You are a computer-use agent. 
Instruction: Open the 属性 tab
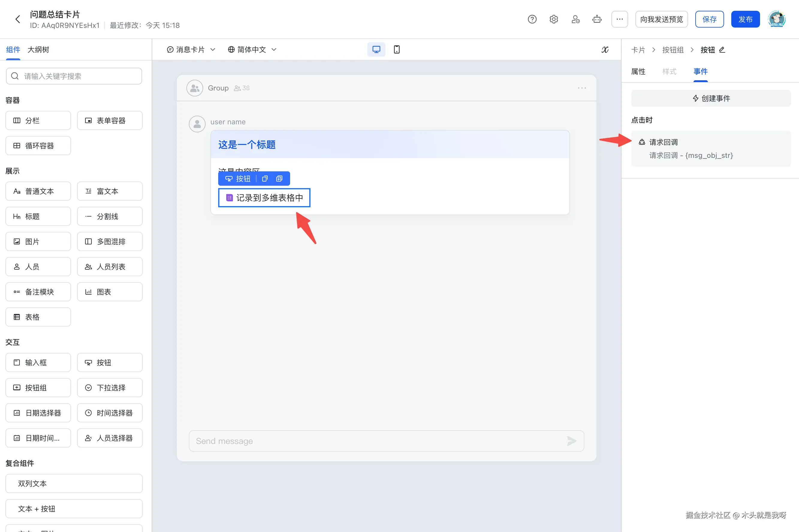[638, 72]
